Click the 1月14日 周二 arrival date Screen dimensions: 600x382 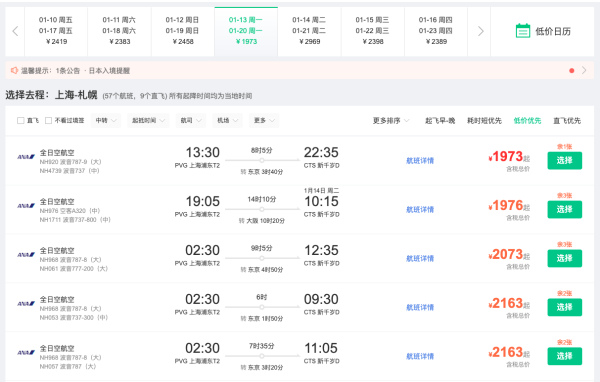(x=321, y=191)
